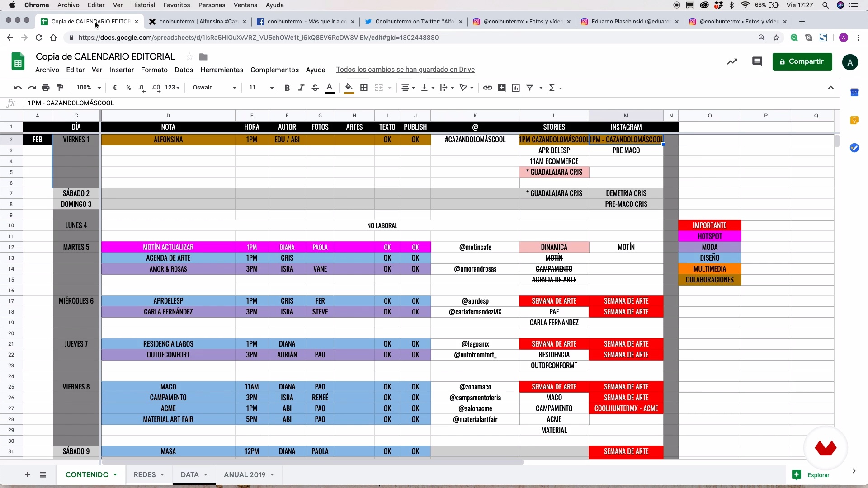Open the comment history icon

tap(757, 61)
